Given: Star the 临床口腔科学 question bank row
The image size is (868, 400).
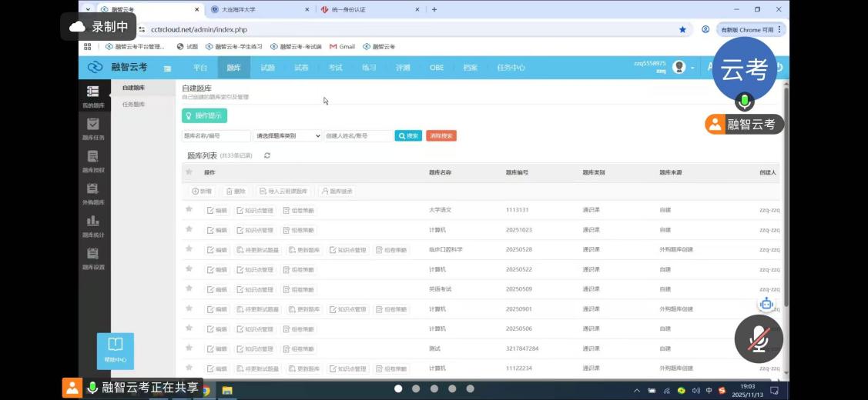Looking at the screenshot, I should pos(189,249).
